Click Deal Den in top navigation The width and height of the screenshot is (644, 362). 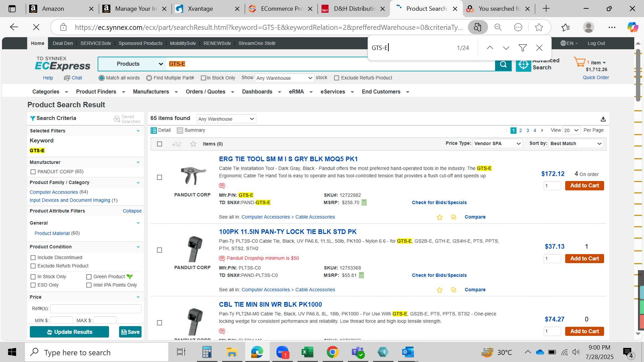63,43
